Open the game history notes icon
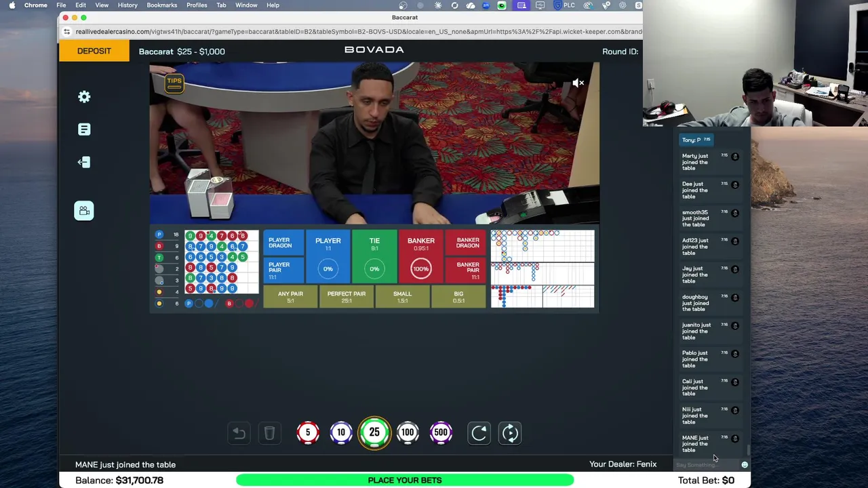 84,129
